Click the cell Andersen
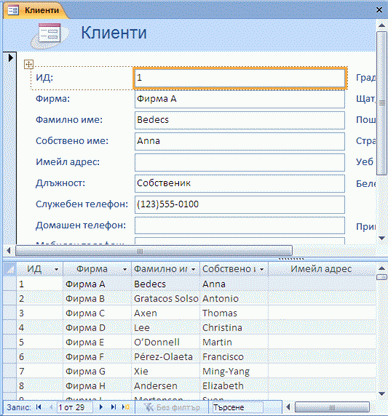Viewport: 388px width, 416px height. click(x=166, y=386)
